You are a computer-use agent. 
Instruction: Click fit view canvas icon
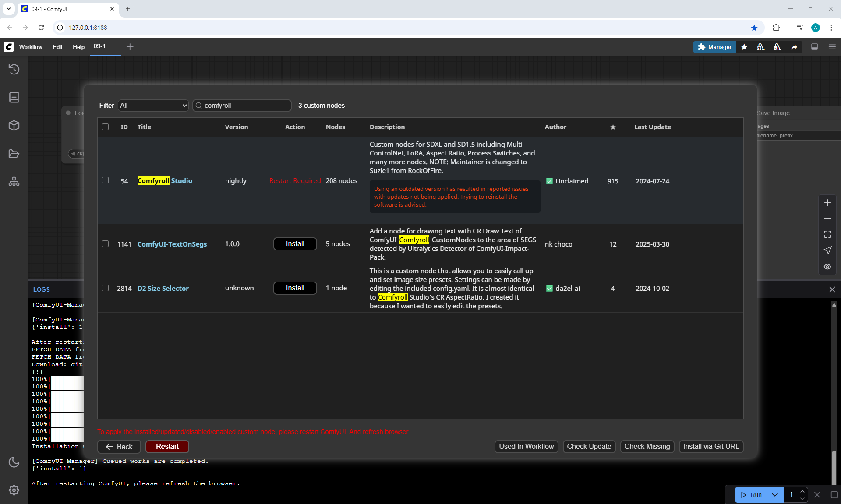pyautogui.click(x=827, y=234)
